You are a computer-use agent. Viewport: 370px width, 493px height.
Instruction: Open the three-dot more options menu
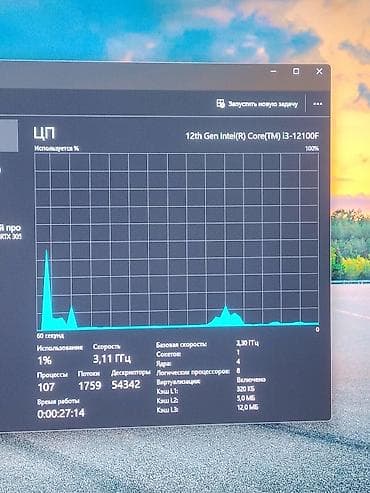point(317,104)
